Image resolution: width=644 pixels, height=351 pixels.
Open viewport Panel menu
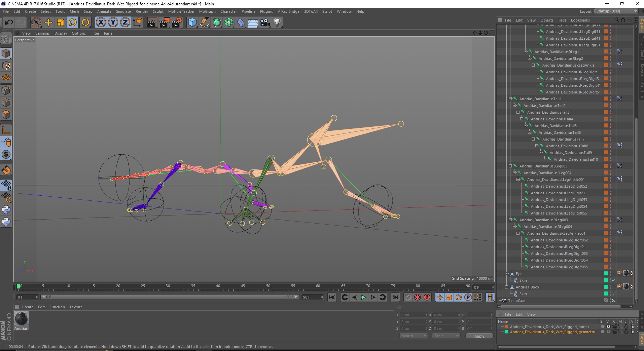pos(108,33)
